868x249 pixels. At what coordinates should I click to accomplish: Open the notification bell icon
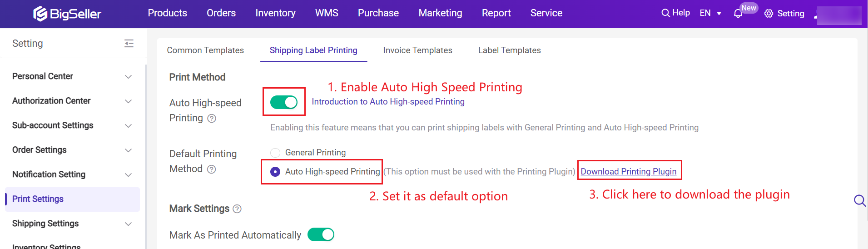pyautogui.click(x=738, y=14)
